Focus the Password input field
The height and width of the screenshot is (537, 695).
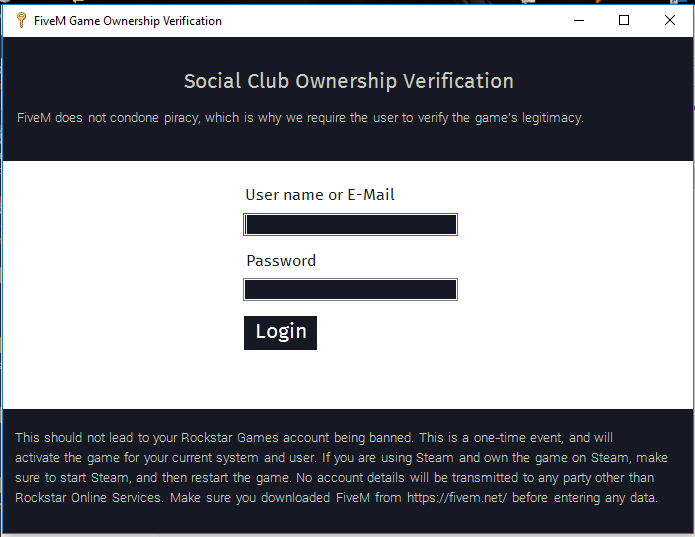click(350, 289)
